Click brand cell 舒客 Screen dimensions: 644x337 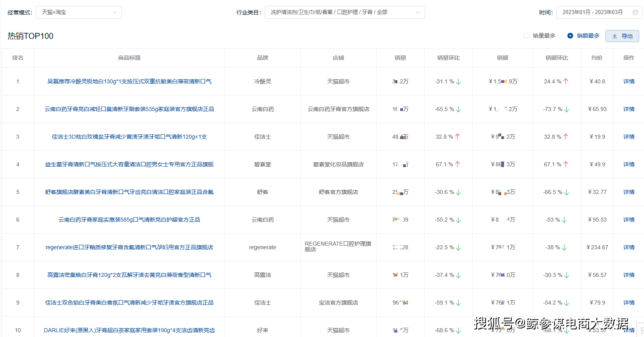click(x=263, y=192)
